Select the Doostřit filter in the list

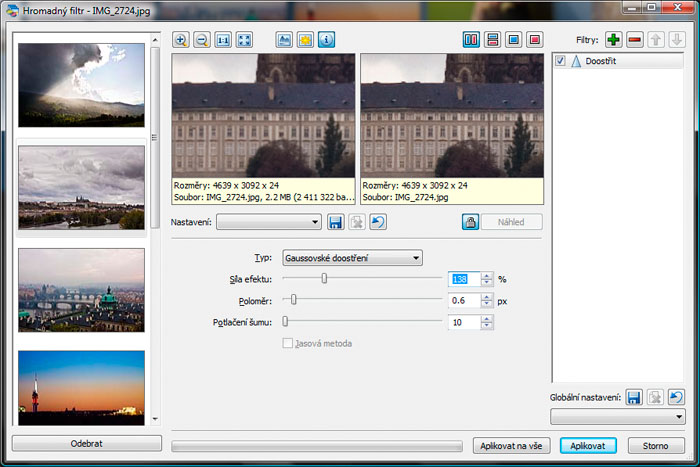[x=600, y=61]
